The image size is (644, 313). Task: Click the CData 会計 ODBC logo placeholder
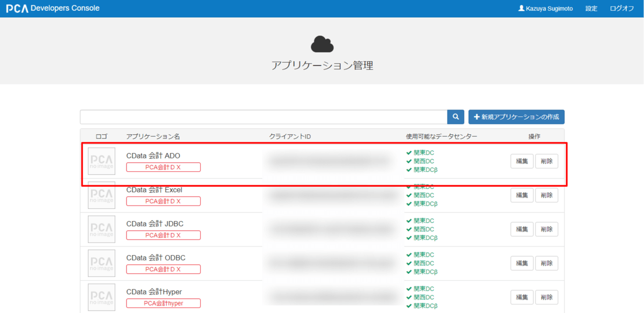[101, 263]
